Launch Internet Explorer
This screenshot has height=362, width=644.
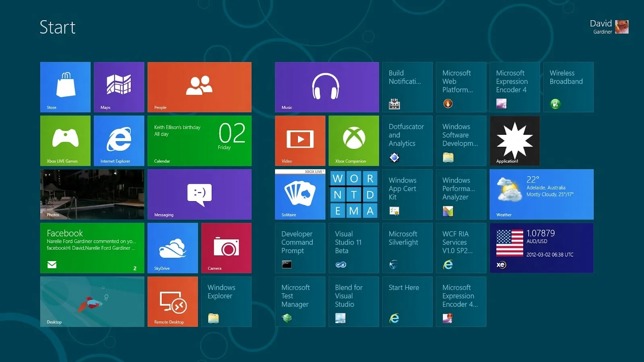click(119, 140)
